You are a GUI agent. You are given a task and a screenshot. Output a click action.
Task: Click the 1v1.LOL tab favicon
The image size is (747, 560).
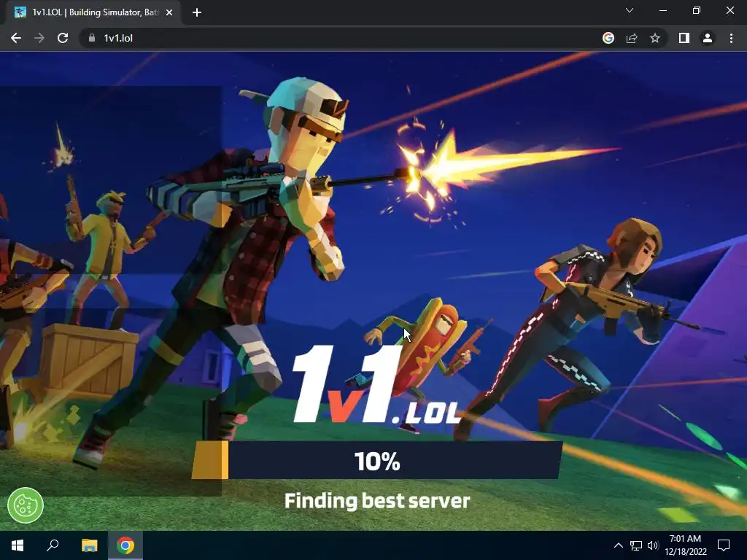point(20,12)
